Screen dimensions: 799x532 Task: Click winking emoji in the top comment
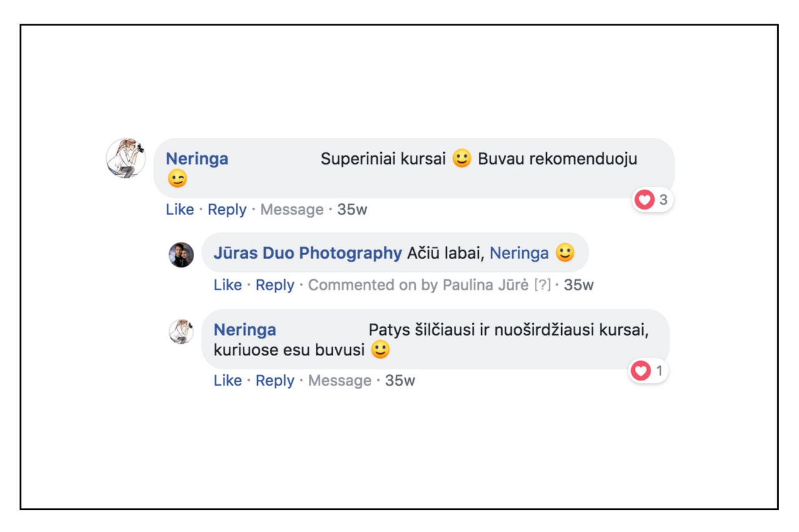pos(177,180)
